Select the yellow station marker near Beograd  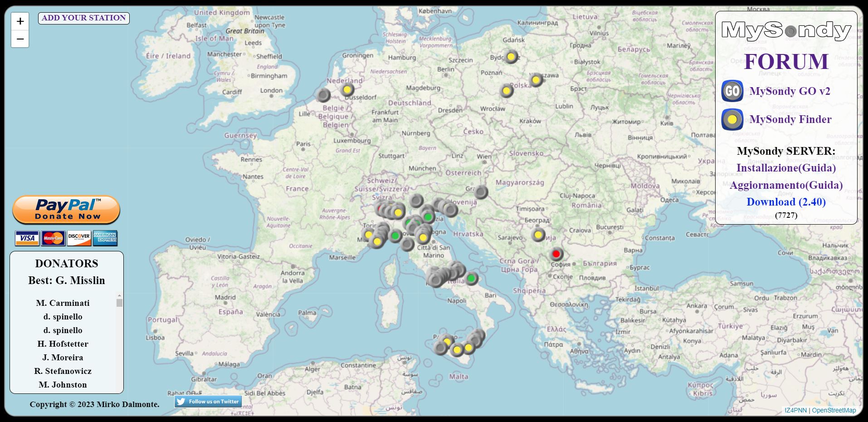point(538,235)
